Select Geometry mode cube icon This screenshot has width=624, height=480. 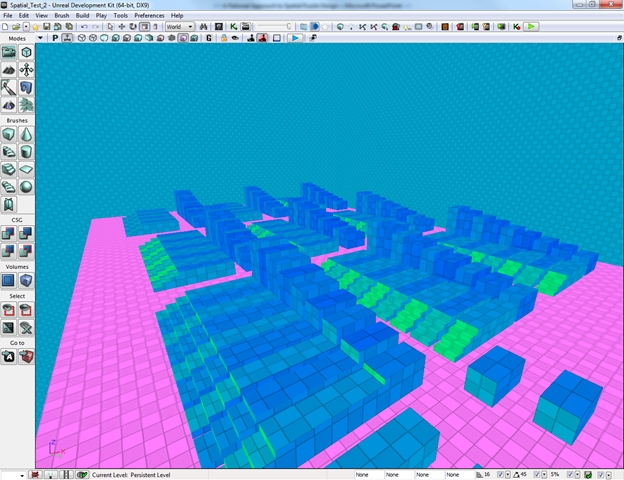(x=26, y=52)
